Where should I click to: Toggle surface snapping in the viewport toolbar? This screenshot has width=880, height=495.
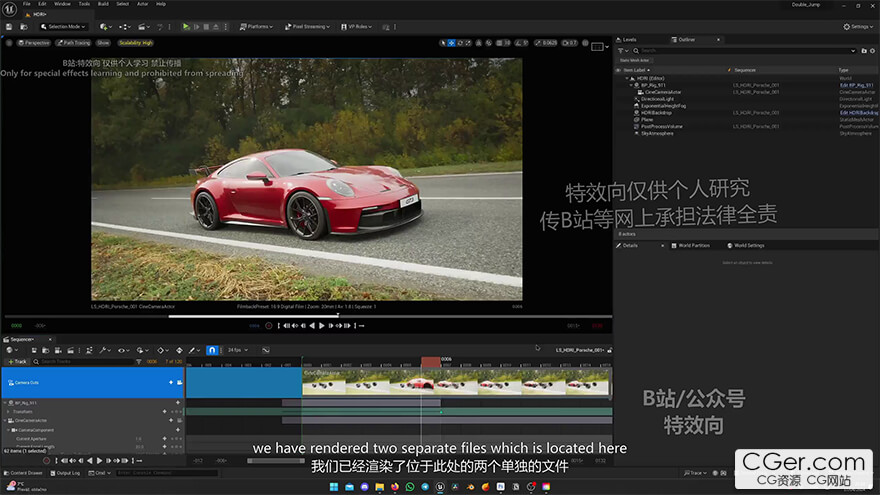pos(489,43)
